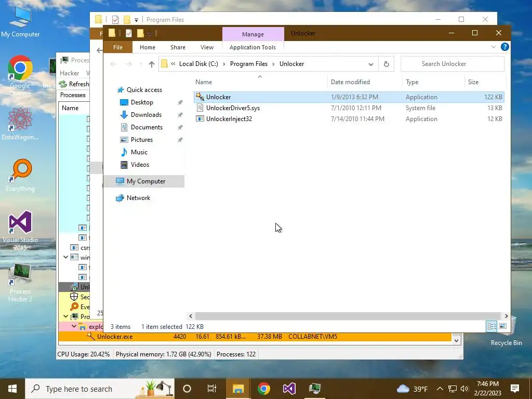Go up one folder level arrow
Viewport: 532px width, 399px height.
pos(151,64)
